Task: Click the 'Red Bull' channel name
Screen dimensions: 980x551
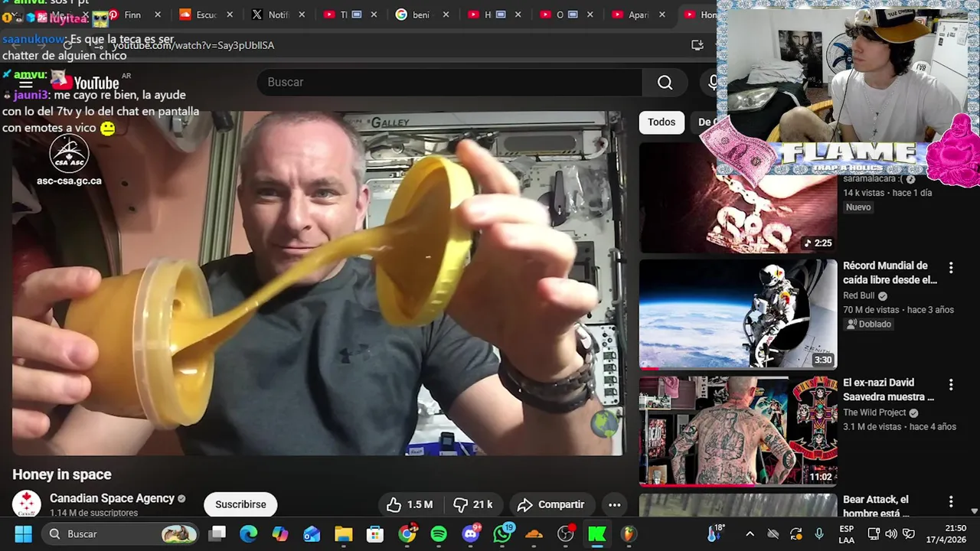Action: [x=860, y=295]
